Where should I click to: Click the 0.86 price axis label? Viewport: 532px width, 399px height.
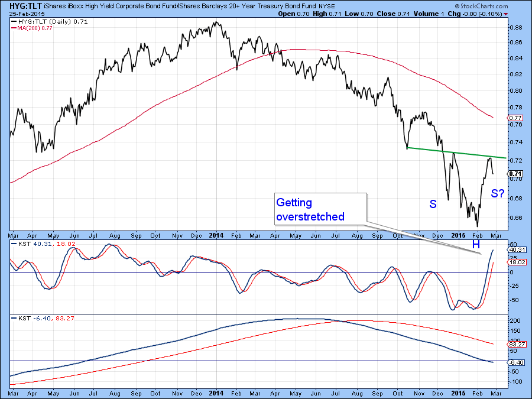click(x=516, y=43)
